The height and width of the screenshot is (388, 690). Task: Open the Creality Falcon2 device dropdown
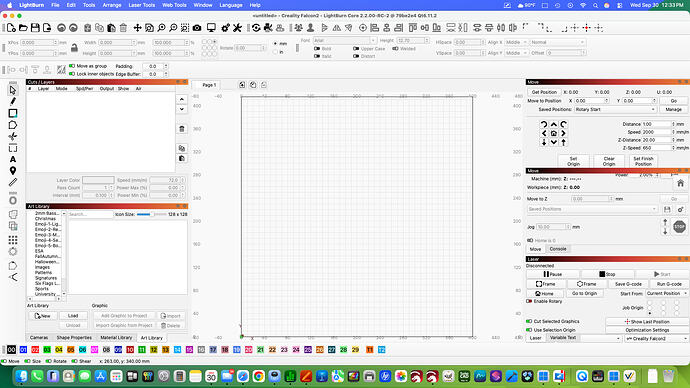pyautogui.click(x=656, y=338)
